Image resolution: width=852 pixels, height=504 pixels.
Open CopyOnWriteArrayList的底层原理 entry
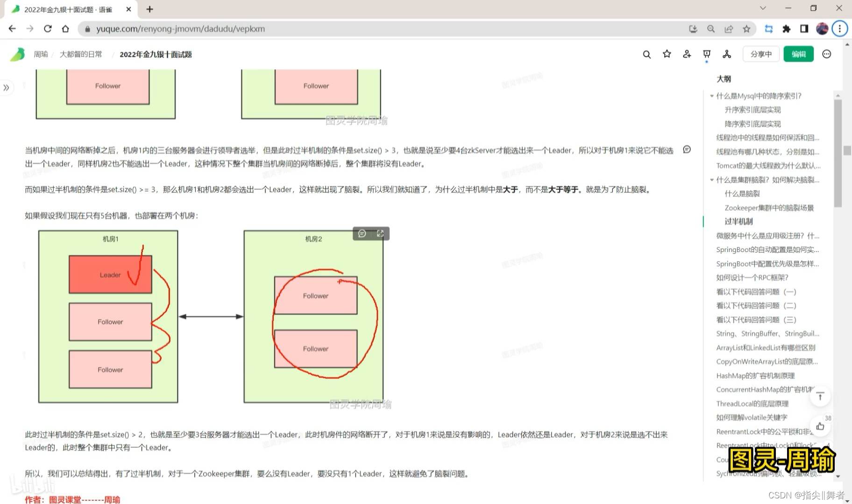point(767,362)
